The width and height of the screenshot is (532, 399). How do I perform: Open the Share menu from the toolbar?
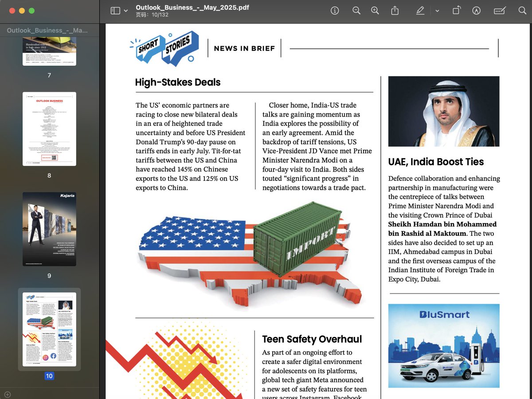click(395, 10)
